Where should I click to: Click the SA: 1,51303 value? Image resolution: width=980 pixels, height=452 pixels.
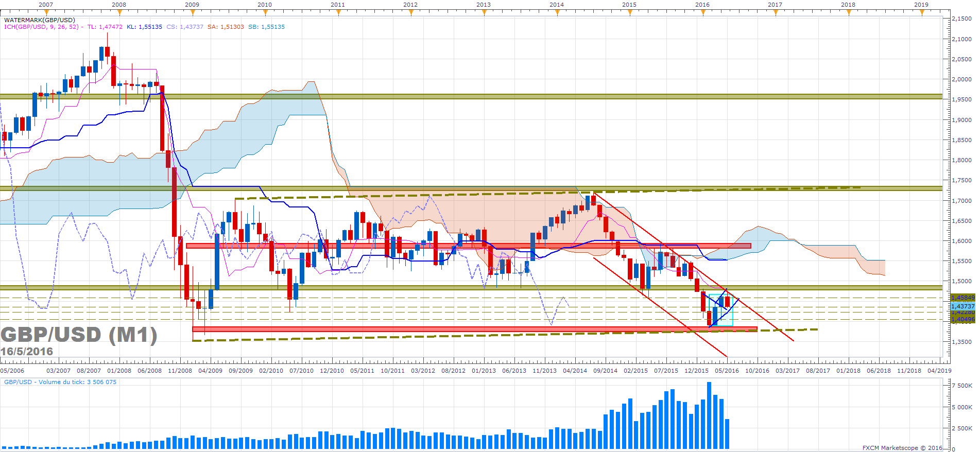[x=226, y=27]
